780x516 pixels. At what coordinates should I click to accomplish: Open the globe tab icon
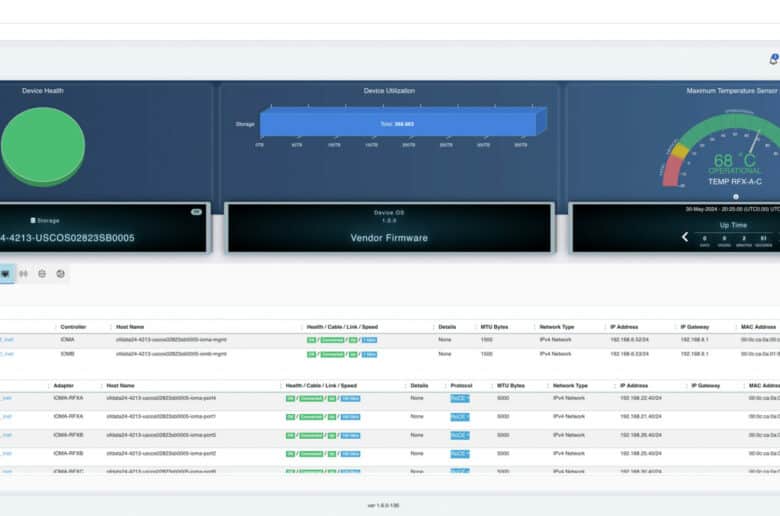click(x=60, y=274)
